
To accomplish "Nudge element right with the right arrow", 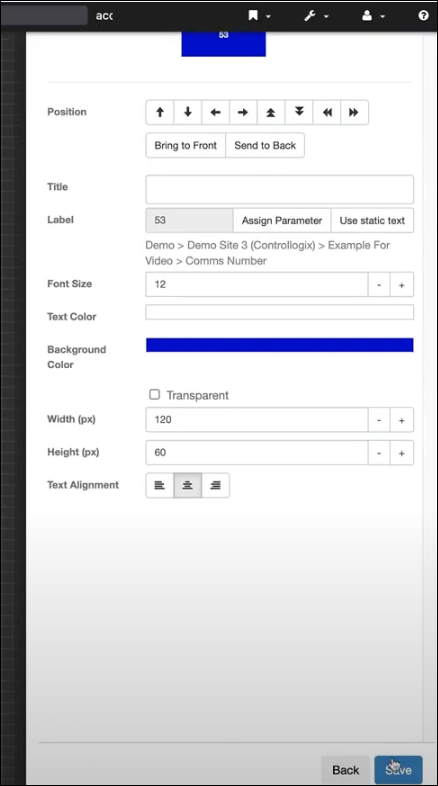I will 243,112.
